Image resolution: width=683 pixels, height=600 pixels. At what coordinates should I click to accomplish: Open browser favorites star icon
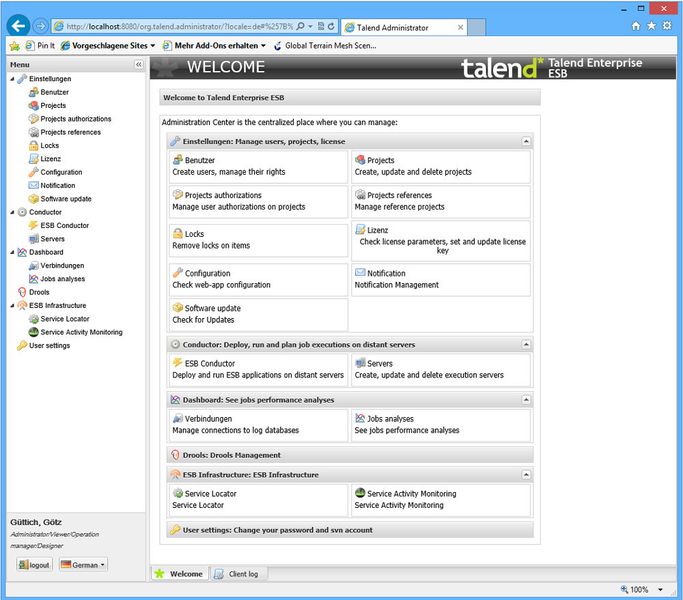point(651,26)
